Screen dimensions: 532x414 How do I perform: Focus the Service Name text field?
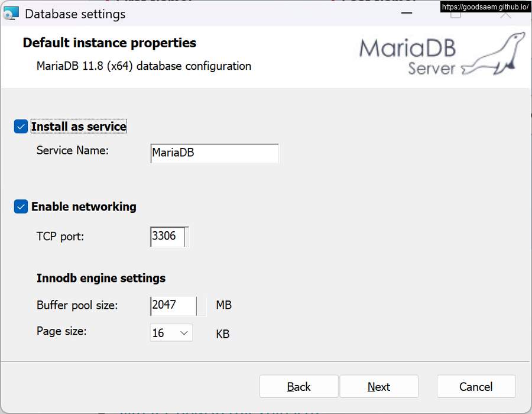215,153
